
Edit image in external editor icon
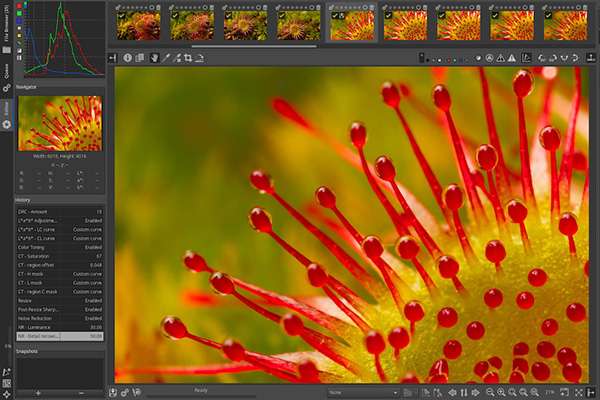tap(137, 393)
